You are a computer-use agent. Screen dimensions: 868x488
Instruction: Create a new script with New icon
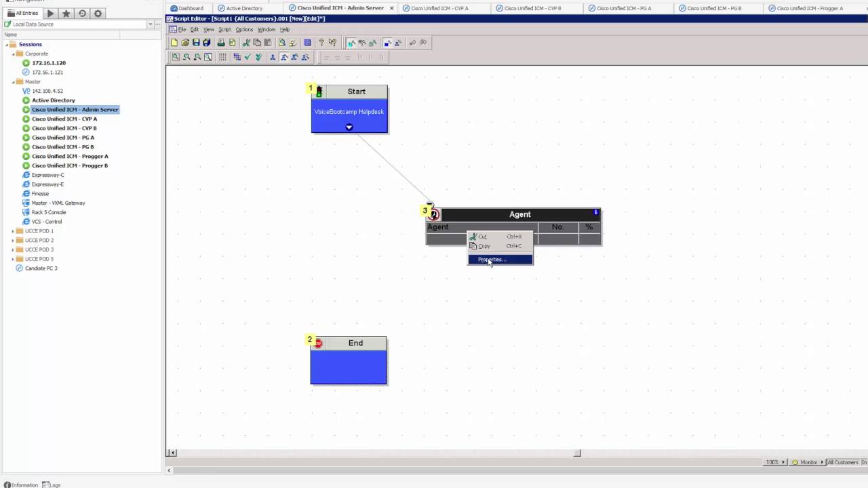tap(174, 43)
